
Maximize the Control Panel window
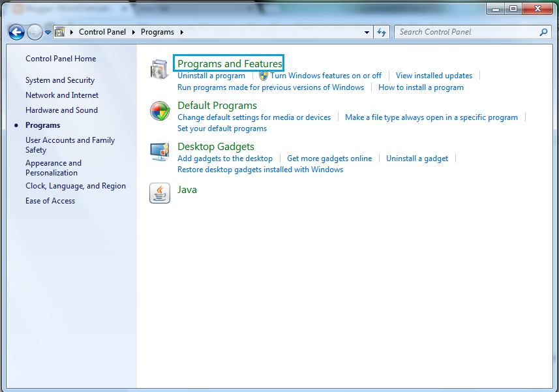tap(513, 9)
